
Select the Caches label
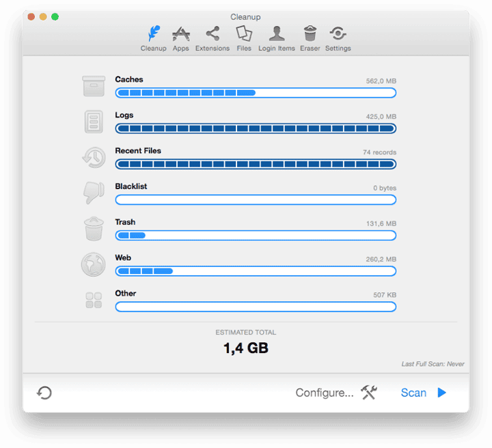pos(129,79)
